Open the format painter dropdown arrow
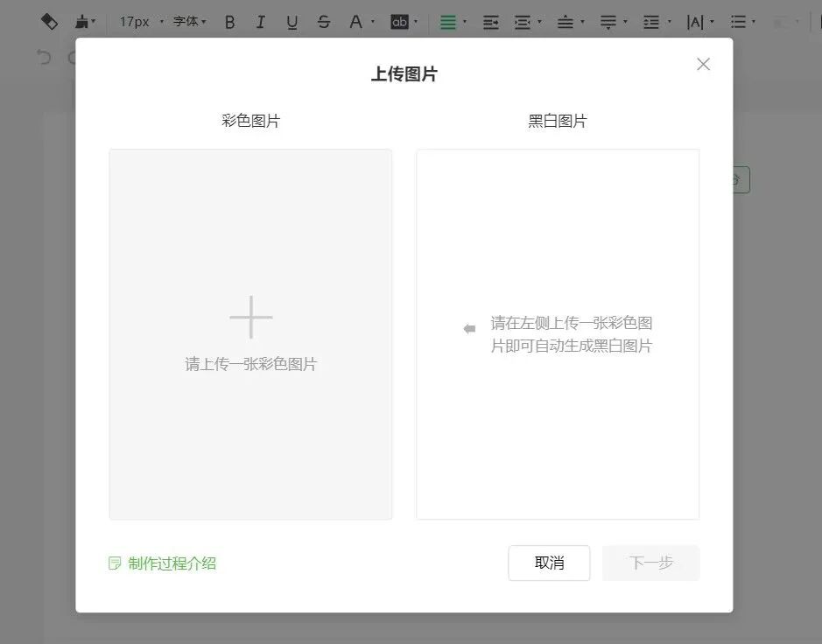The image size is (822, 644). tap(94, 22)
